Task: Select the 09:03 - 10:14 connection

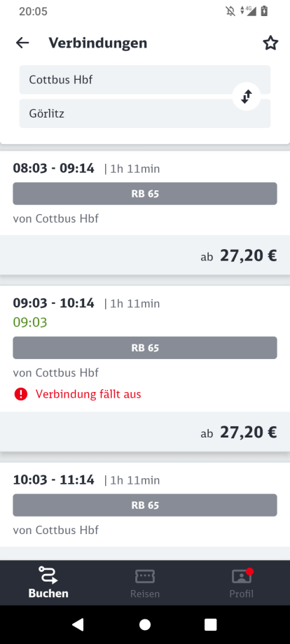Action: point(145,368)
